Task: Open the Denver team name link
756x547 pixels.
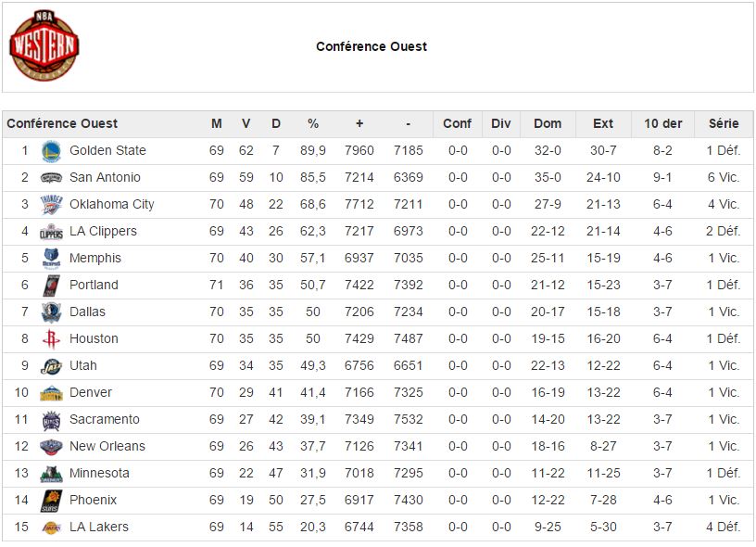Action: [x=91, y=393]
